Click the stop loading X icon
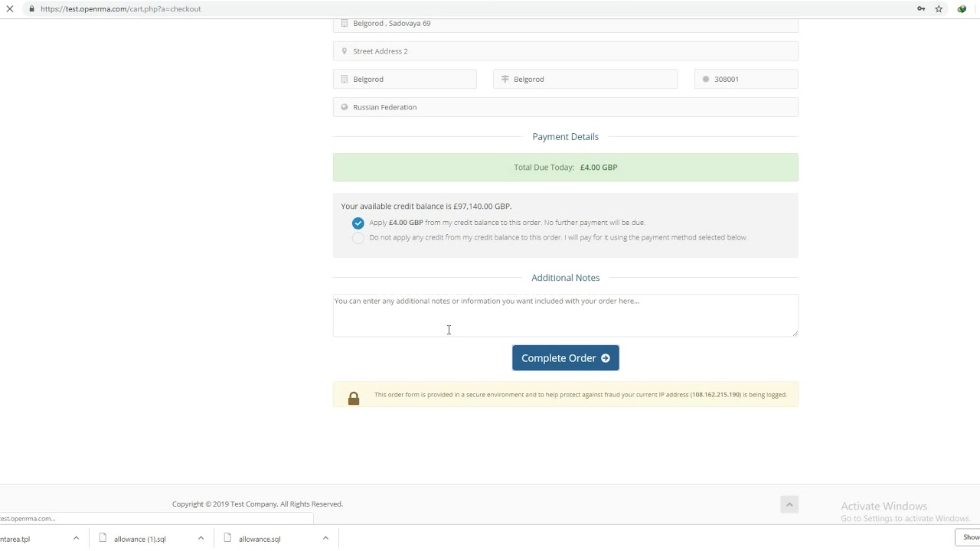Screen dimensions: 980x551 tap(10, 9)
